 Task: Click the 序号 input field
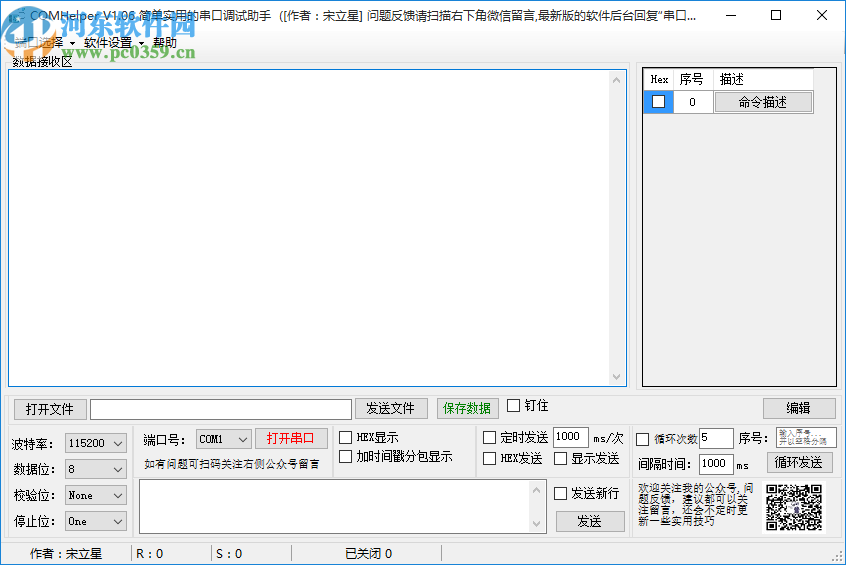point(806,438)
